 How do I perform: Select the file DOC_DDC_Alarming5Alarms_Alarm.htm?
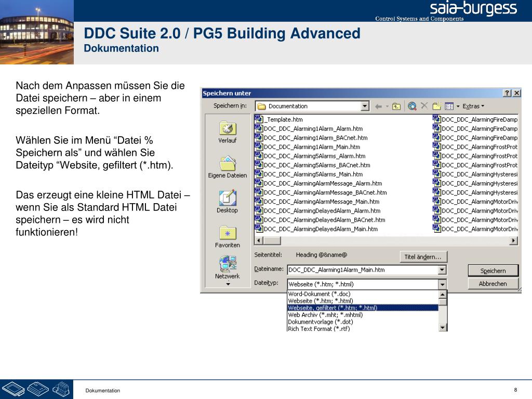coord(310,156)
